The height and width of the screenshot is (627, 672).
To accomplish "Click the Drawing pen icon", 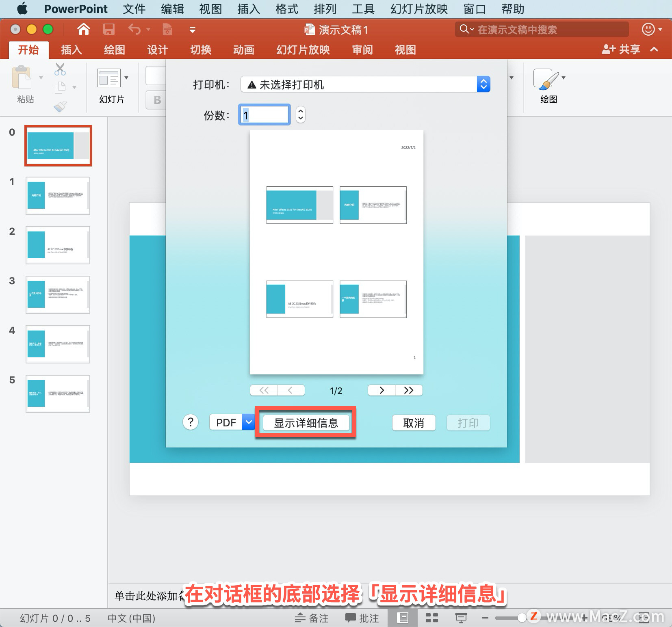I will pyautogui.click(x=546, y=79).
